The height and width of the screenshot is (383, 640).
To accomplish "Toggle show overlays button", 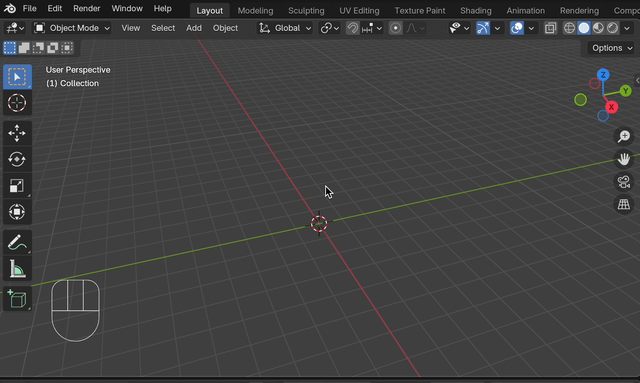I will (517, 28).
